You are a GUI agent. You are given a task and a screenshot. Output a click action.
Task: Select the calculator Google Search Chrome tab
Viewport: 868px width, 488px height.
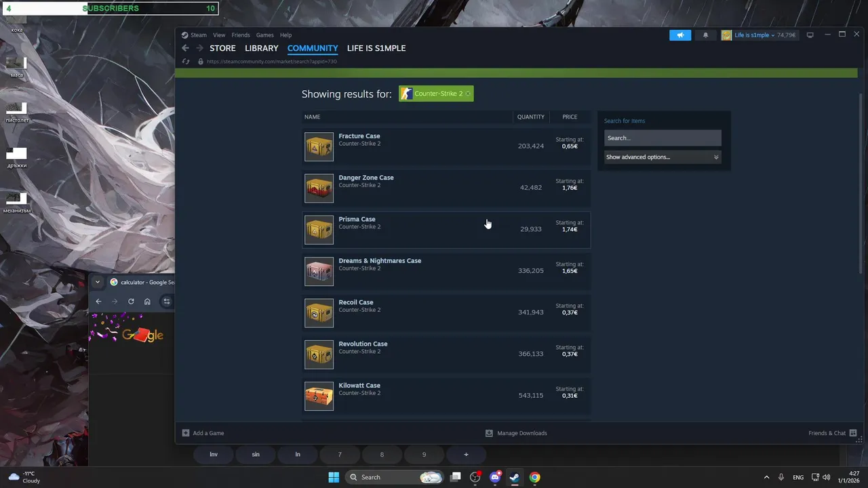[141, 282]
